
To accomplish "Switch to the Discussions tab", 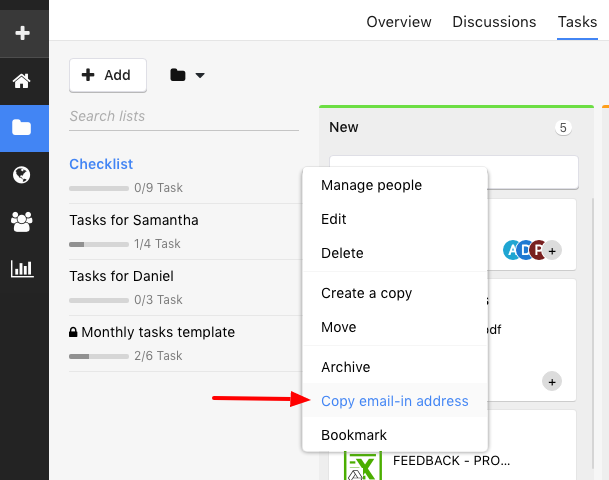I will coord(494,22).
